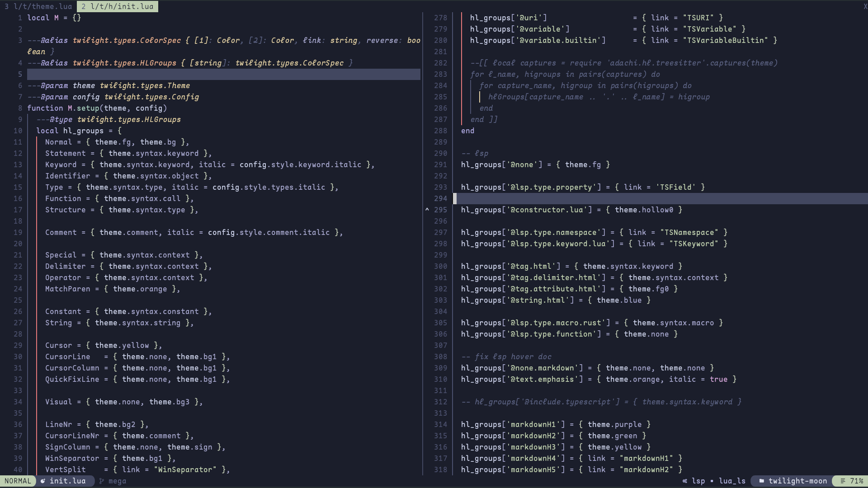Click the lsp gear icon in statusline
Screen dimensions: 868x488
[x=685, y=481]
